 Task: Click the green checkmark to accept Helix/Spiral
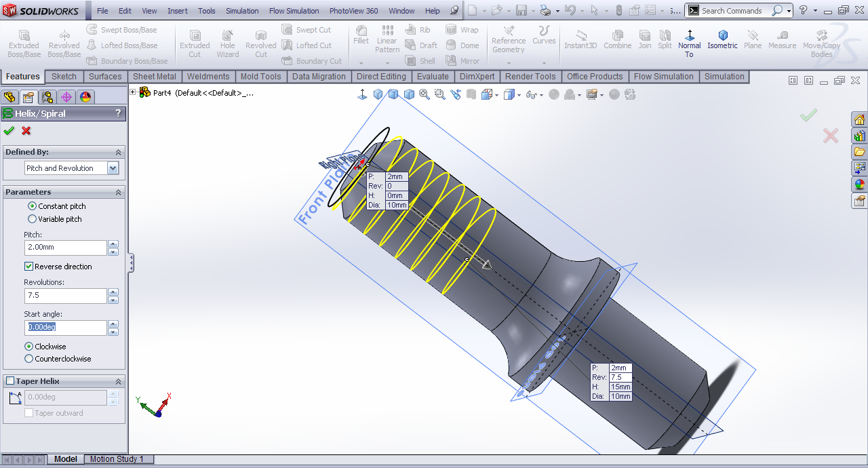9,131
